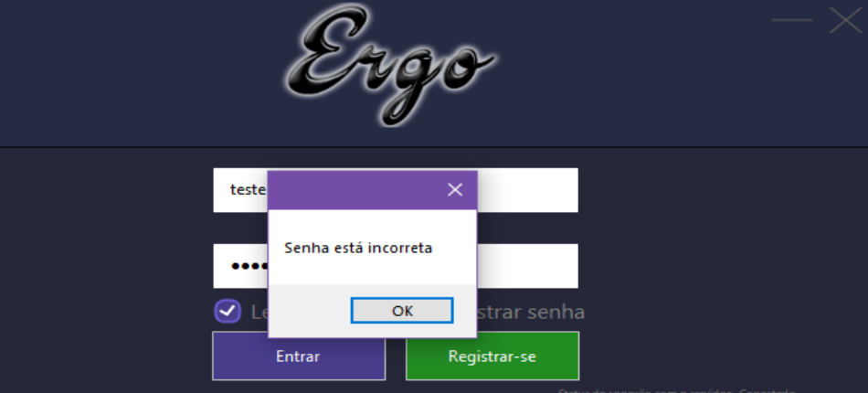Click the label text beside the purple checkbox
This screenshot has width=868, height=393.
(x=259, y=312)
